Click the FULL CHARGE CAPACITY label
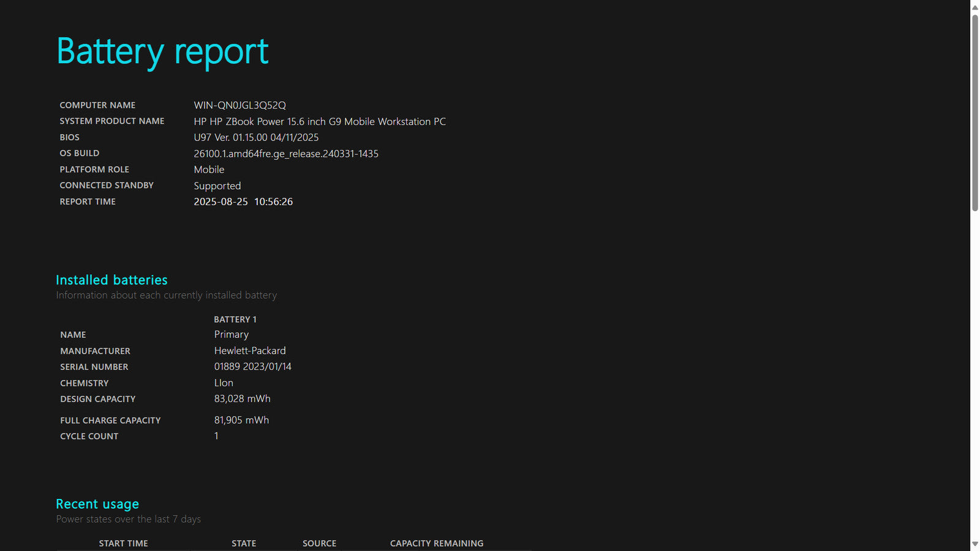 tap(110, 421)
